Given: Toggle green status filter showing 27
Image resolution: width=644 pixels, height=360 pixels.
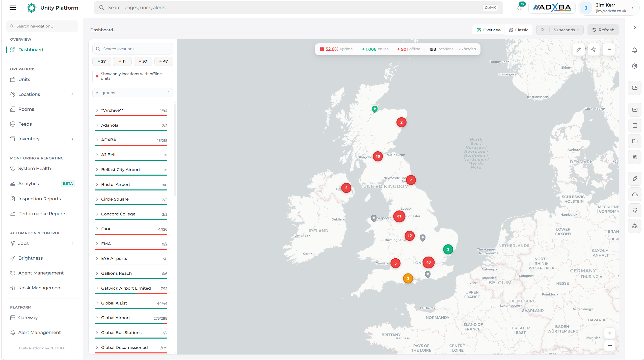Looking at the screenshot, I should 101,61.
